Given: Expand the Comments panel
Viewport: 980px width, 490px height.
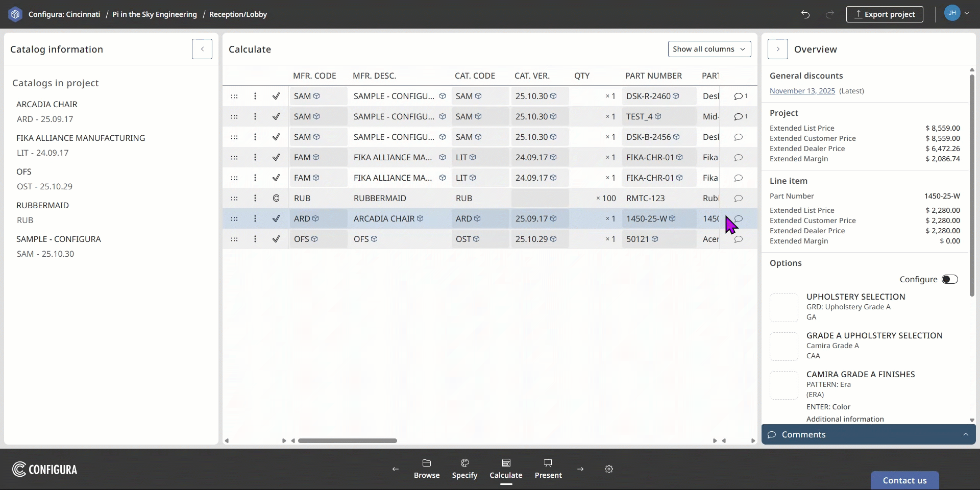Looking at the screenshot, I should coord(869,434).
